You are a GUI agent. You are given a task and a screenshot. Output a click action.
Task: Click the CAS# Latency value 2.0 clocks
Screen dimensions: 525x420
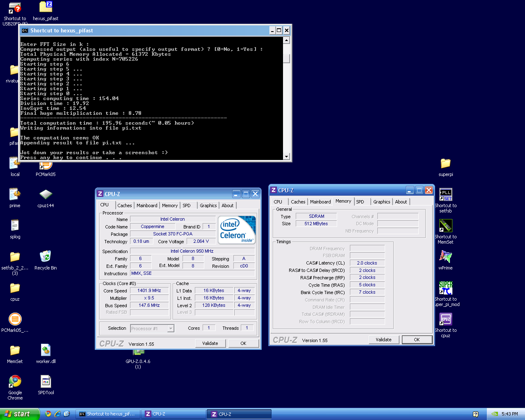pyautogui.click(x=367, y=263)
